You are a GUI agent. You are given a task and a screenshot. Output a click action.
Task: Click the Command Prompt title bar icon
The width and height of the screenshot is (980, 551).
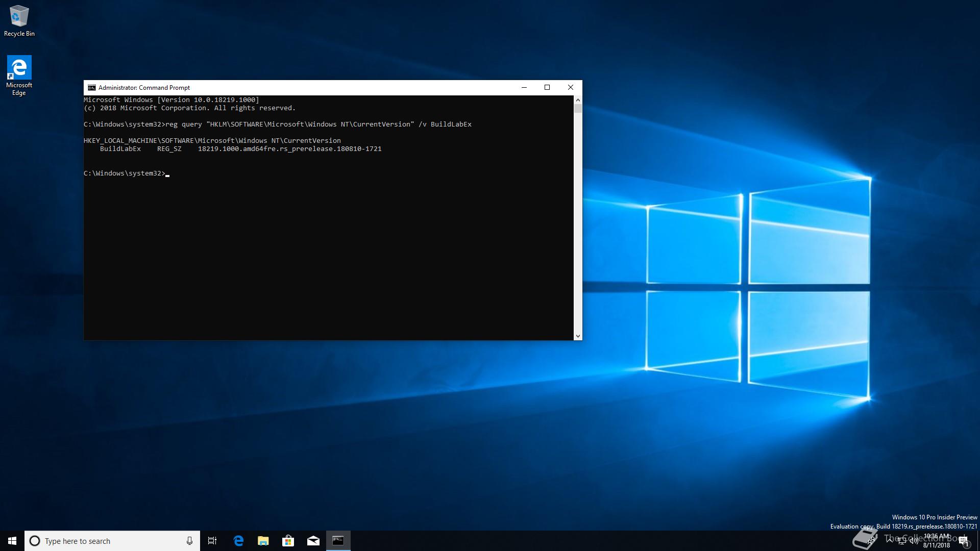pos(92,88)
